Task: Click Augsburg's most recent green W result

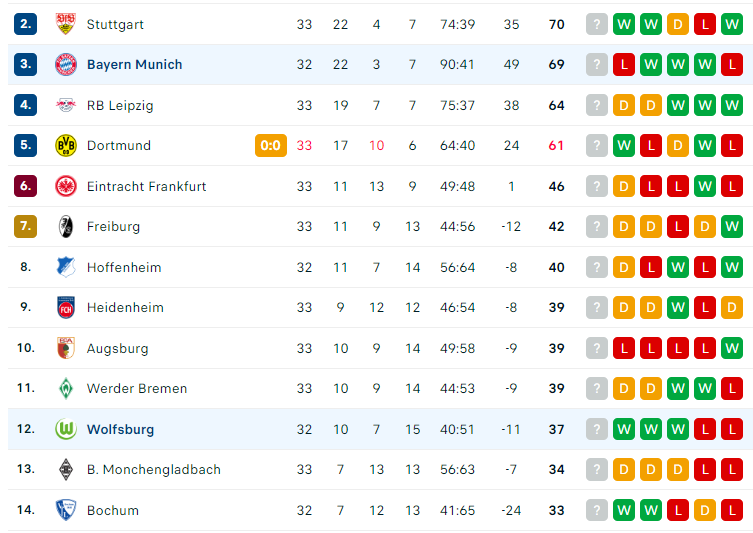Action: point(732,348)
